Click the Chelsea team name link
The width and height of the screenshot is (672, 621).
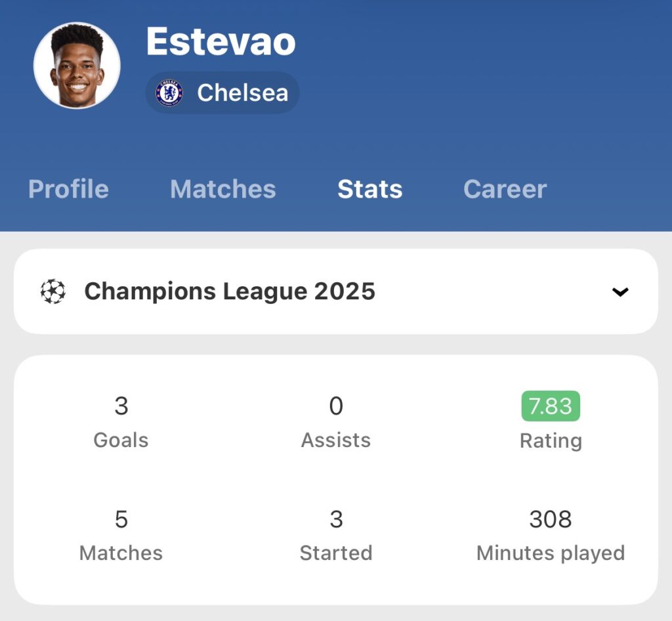[x=242, y=93]
